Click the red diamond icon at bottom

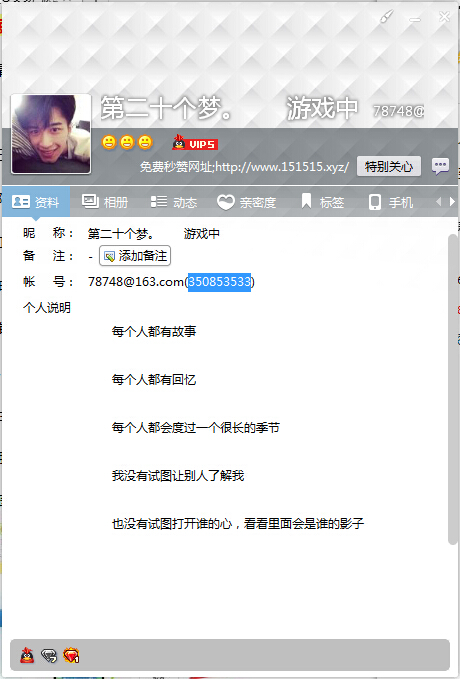[x=71, y=656]
